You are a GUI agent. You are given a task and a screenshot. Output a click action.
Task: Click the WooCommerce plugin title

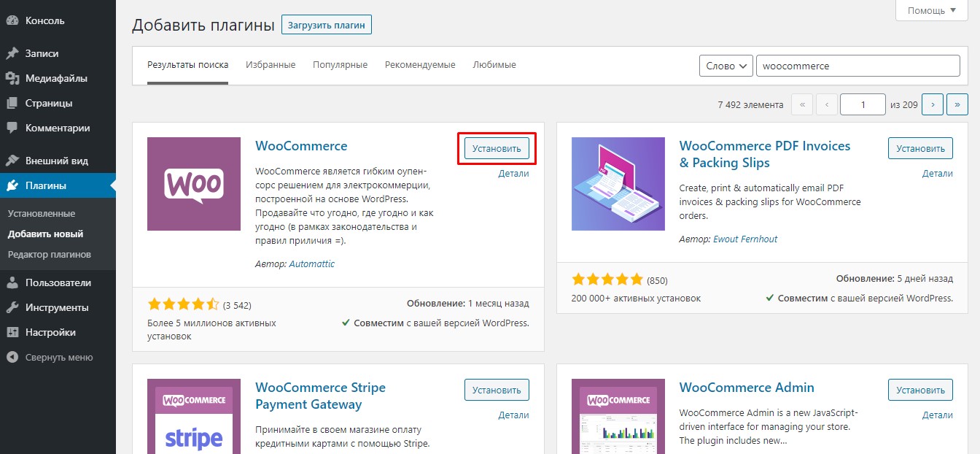[301, 146]
